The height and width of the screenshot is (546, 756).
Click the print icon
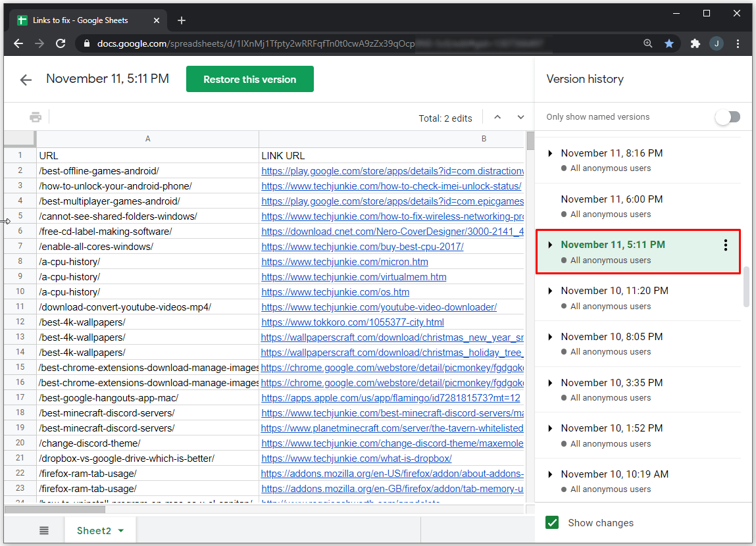click(x=36, y=118)
